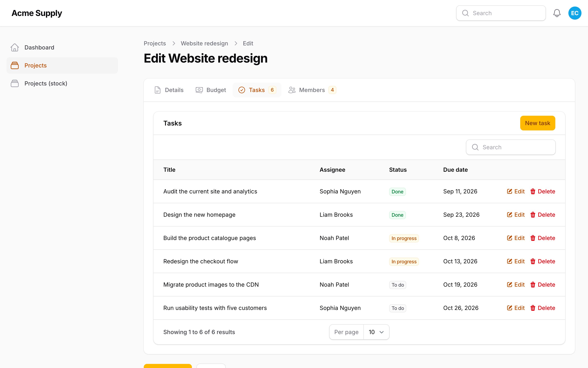588x368 pixels.
Task: Click the Projects (stock) sidebar icon
Action: [15, 83]
